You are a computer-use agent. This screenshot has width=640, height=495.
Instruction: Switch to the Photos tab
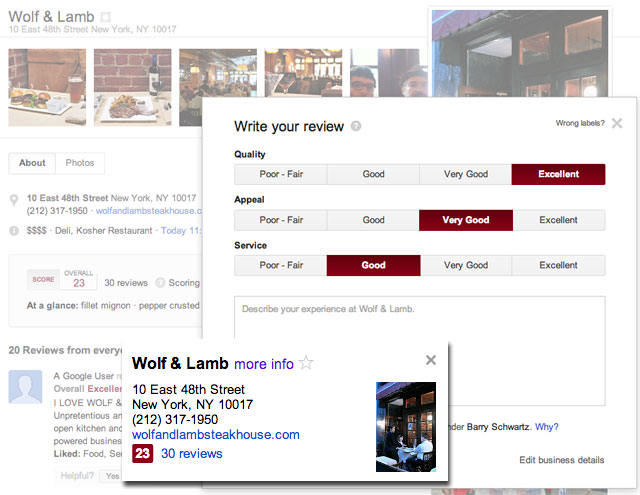coord(80,163)
